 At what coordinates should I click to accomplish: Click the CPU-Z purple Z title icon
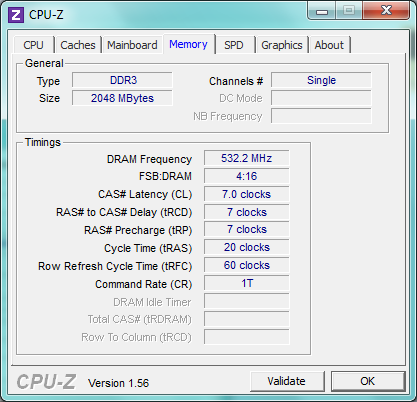coord(16,15)
